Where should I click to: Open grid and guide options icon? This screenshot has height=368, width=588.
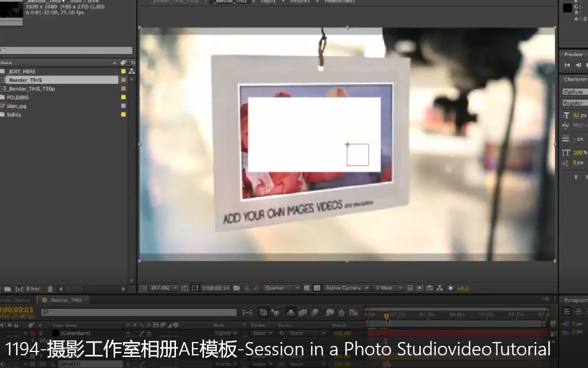click(184, 288)
